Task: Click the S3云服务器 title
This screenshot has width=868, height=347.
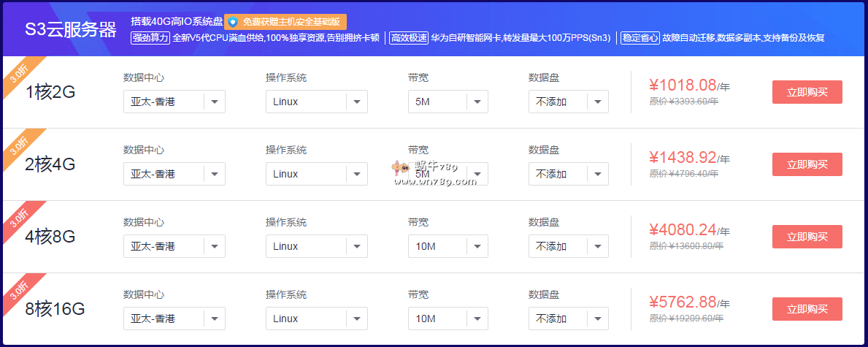Action: click(71, 29)
